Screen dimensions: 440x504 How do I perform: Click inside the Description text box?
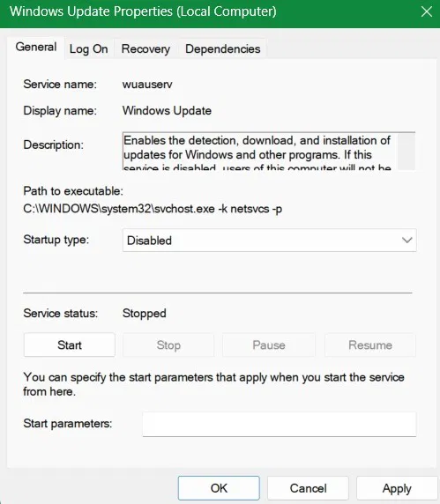(260, 151)
